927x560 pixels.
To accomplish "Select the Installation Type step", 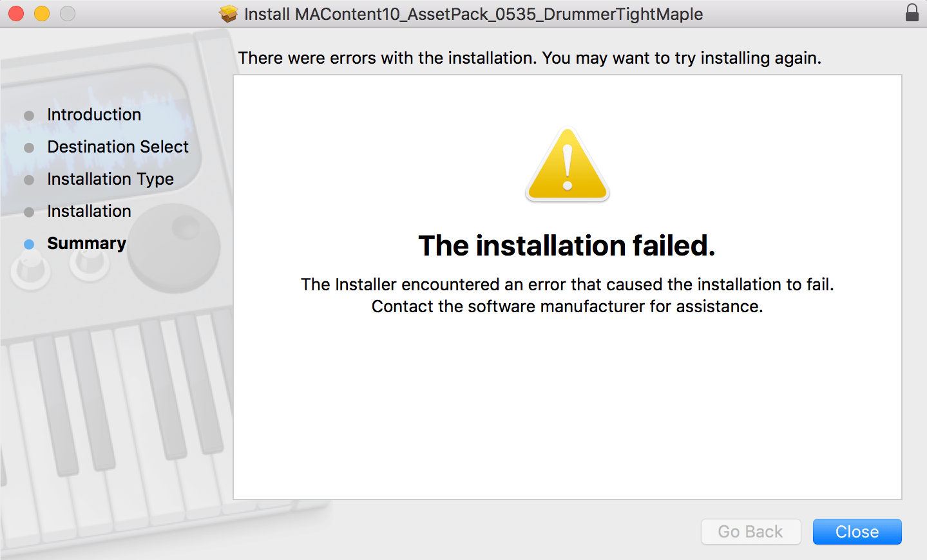I will (110, 180).
